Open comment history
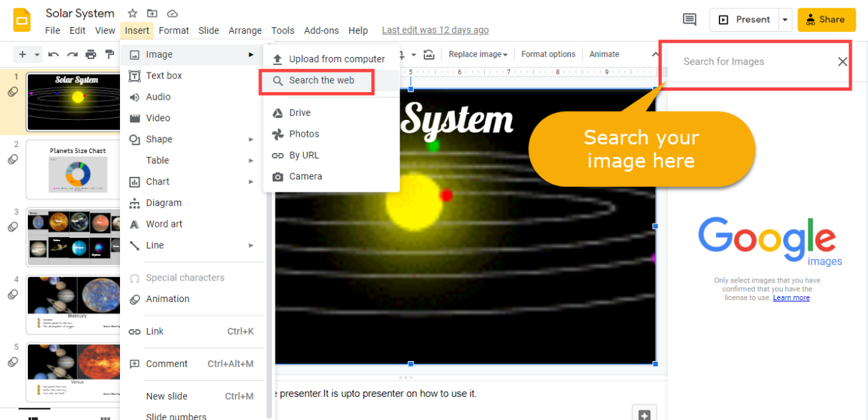Image resolution: width=868 pixels, height=420 pixels. click(x=690, y=20)
